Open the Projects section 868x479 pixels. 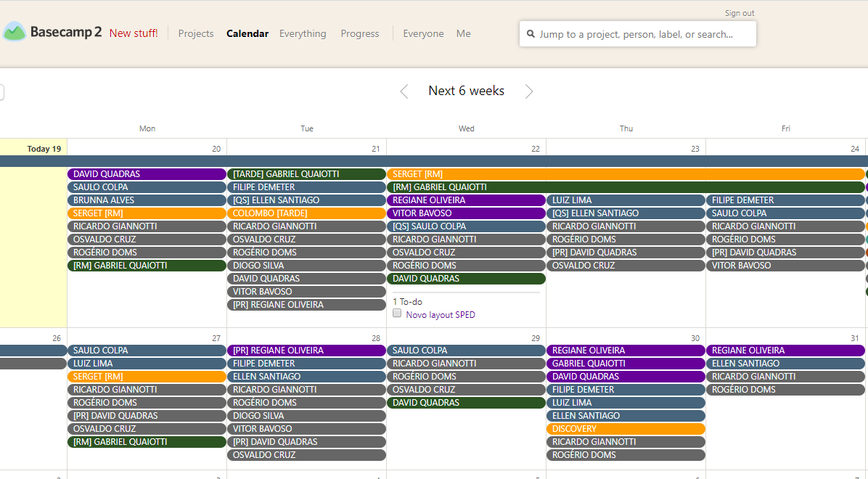click(195, 33)
